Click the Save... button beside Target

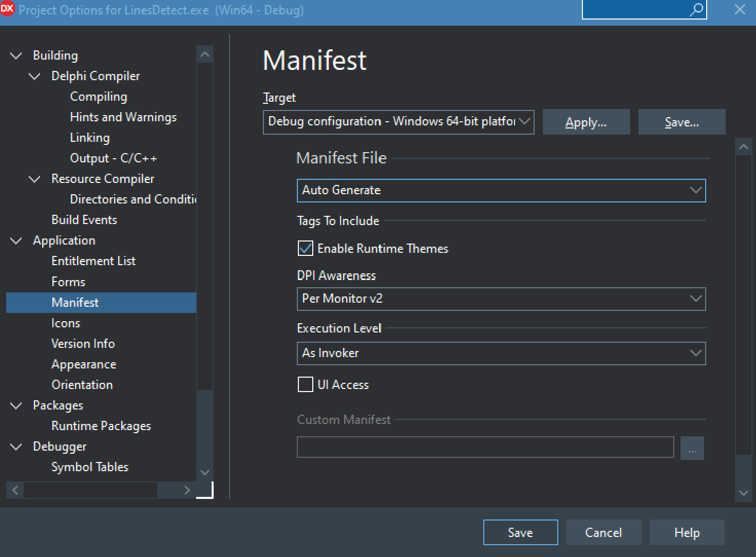coord(682,122)
